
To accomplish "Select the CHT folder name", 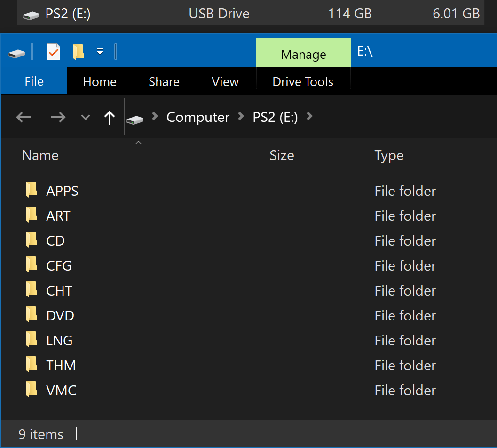I will click(x=59, y=291).
